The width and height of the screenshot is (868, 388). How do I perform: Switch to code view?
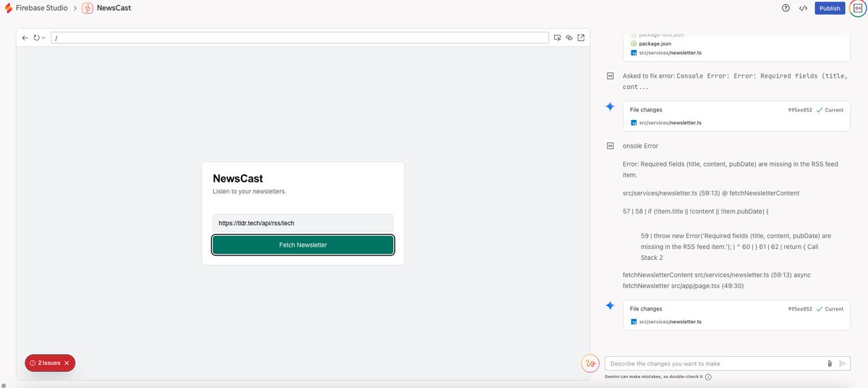tap(803, 8)
